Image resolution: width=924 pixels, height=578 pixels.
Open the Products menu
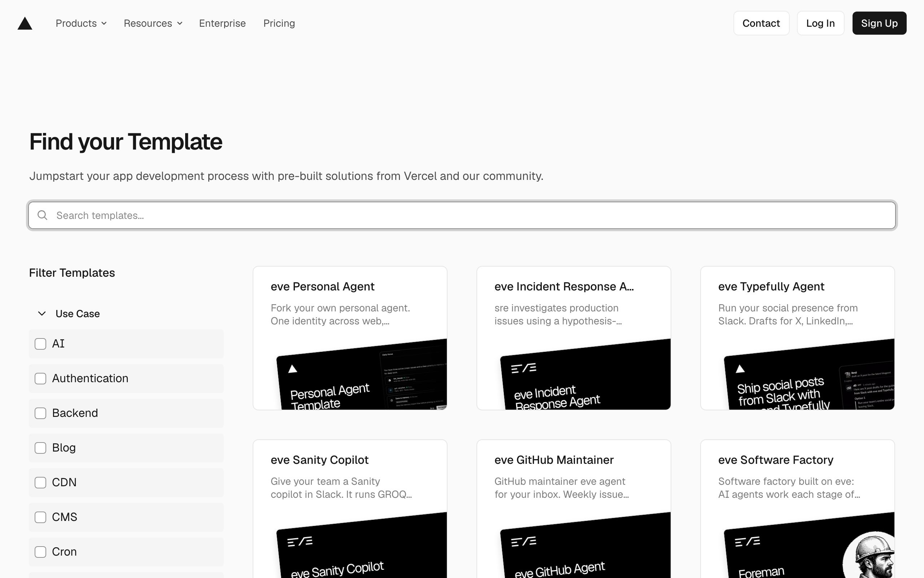pyautogui.click(x=81, y=23)
